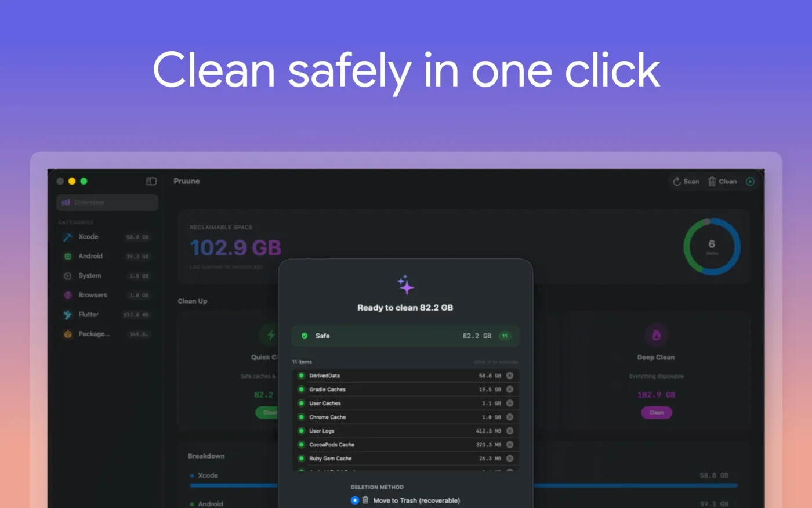The width and height of the screenshot is (812, 508).
Task: Select the Move to Trash radio button
Action: click(x=355, y=500)
